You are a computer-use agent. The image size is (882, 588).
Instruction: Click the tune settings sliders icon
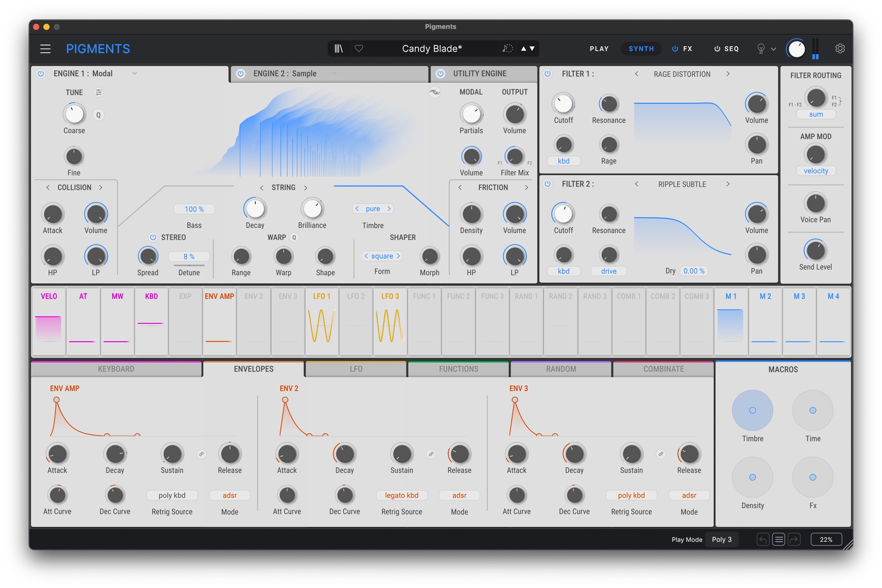tap(98, 92)
